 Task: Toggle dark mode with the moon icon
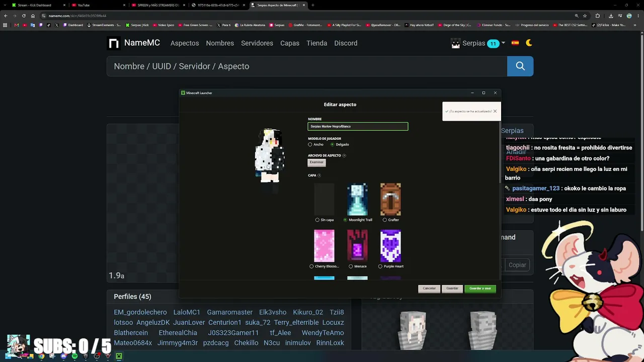point(529,43)
